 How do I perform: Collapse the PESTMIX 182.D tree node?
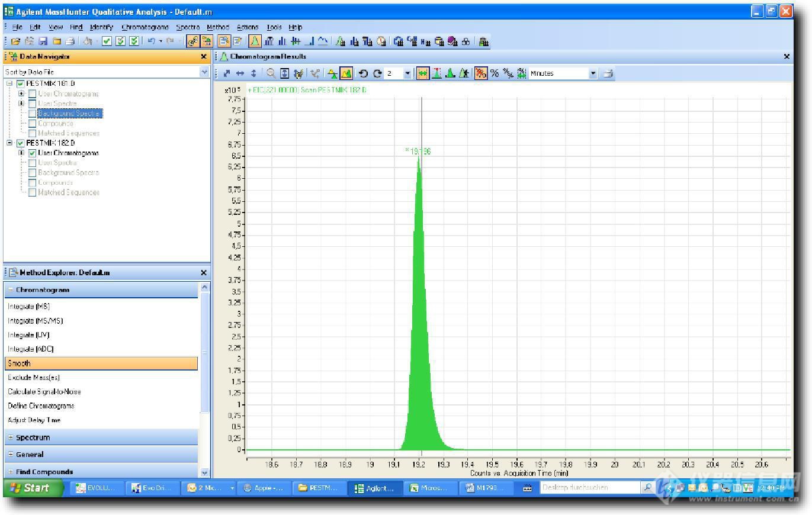(9, 143)
